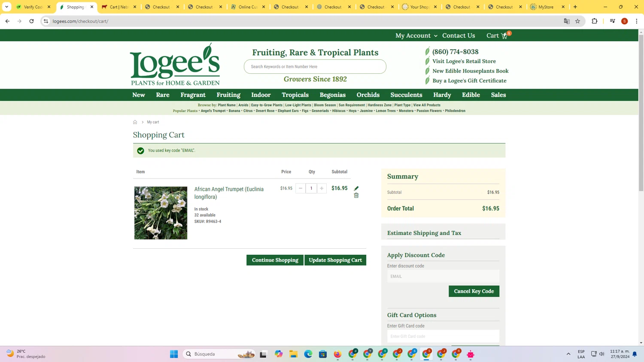644x362 pixels.
Task: Show hidden system tray icons
Action: tap(568, 354)
